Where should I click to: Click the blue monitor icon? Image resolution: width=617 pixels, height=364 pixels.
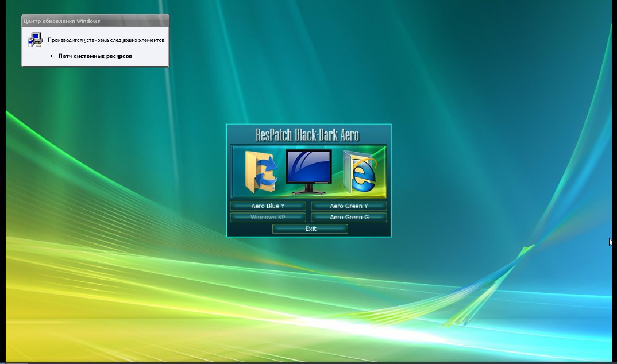309,172
